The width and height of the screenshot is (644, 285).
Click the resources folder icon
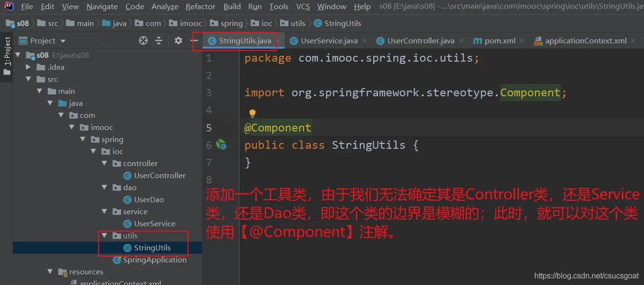(x=63, y=272)
